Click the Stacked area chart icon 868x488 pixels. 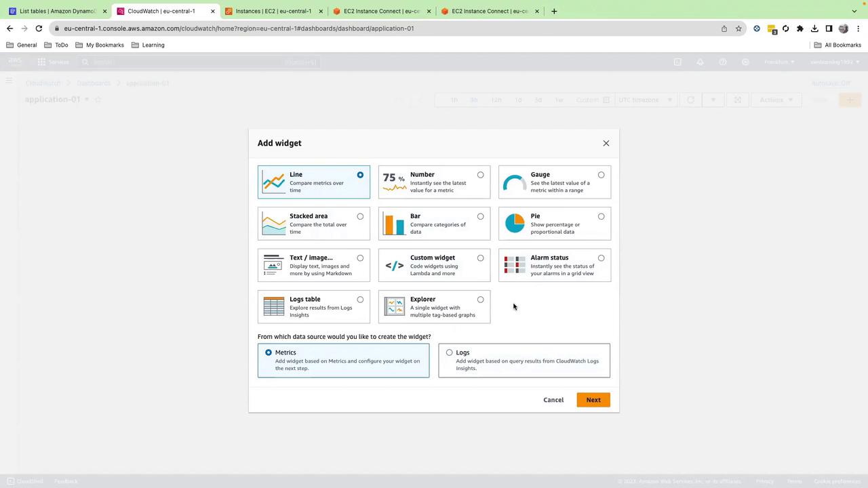pos(273,224)
